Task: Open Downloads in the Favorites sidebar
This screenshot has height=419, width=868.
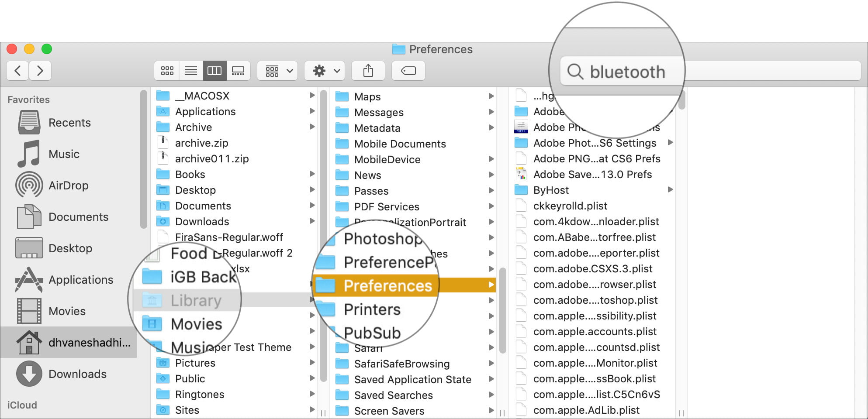Action: tap(77, 374)
